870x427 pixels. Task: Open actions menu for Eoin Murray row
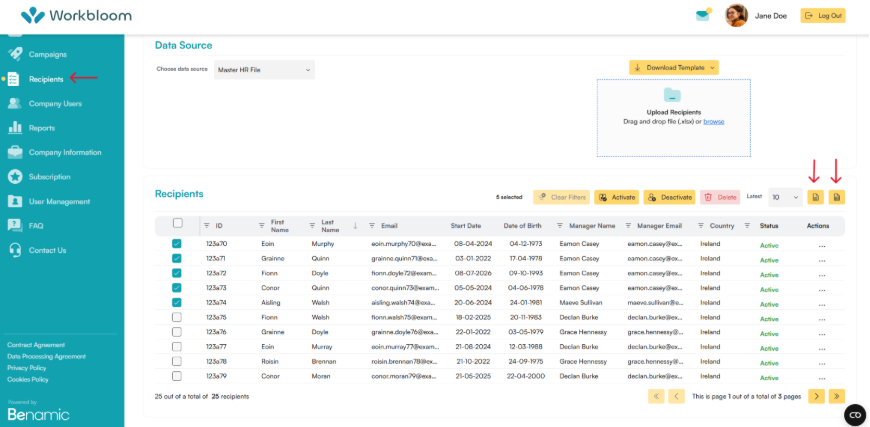pos(822,348)
